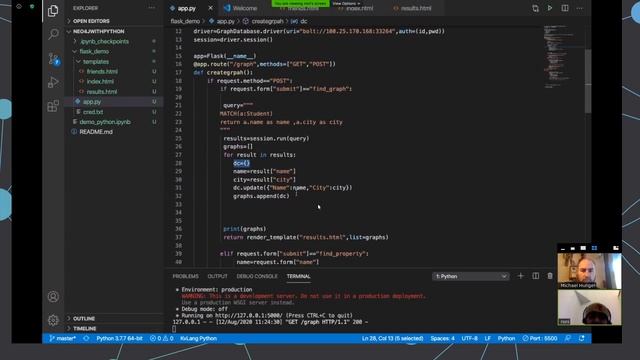Open friends.html in the explorer tree
The image size is (640, 360).
(102, 71)
